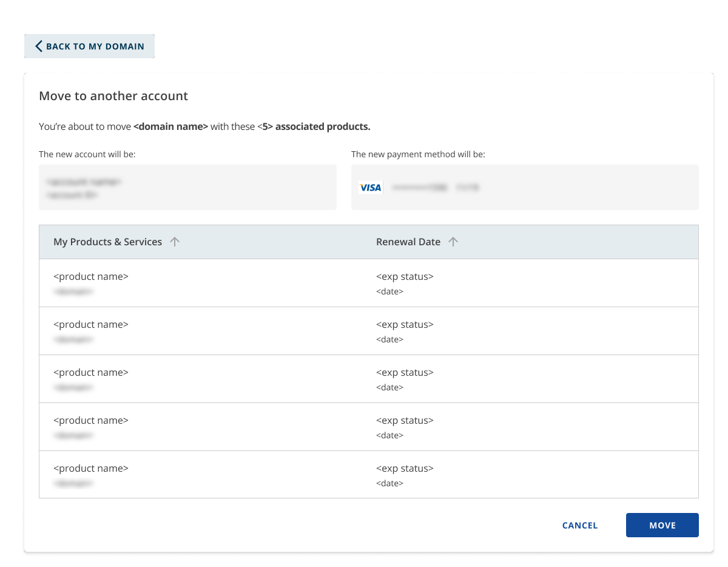Click the VISA card logo
Screen dimensions: 728x567
[371, 187]
